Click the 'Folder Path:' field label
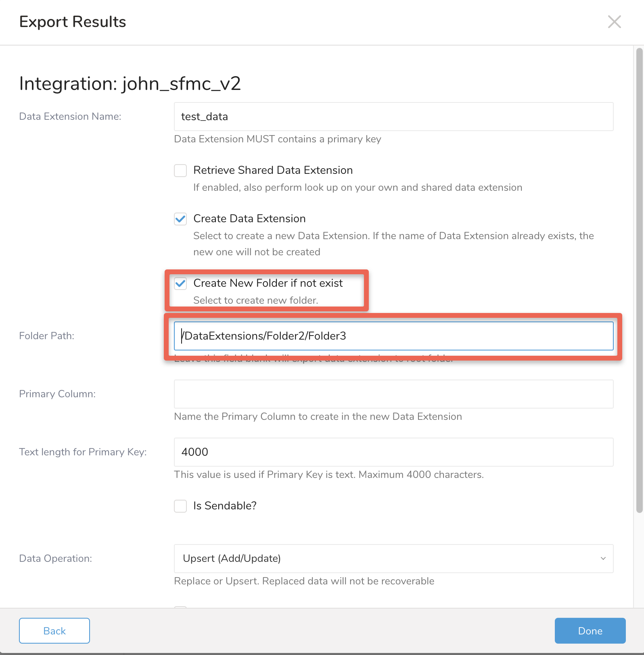Screen dimensions: 644x655 pos(47,336)
